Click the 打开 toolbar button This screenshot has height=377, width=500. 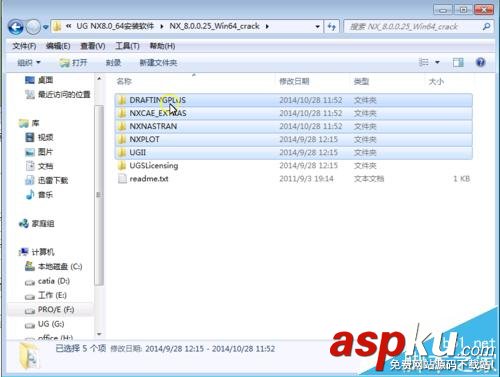click(73, 62)
